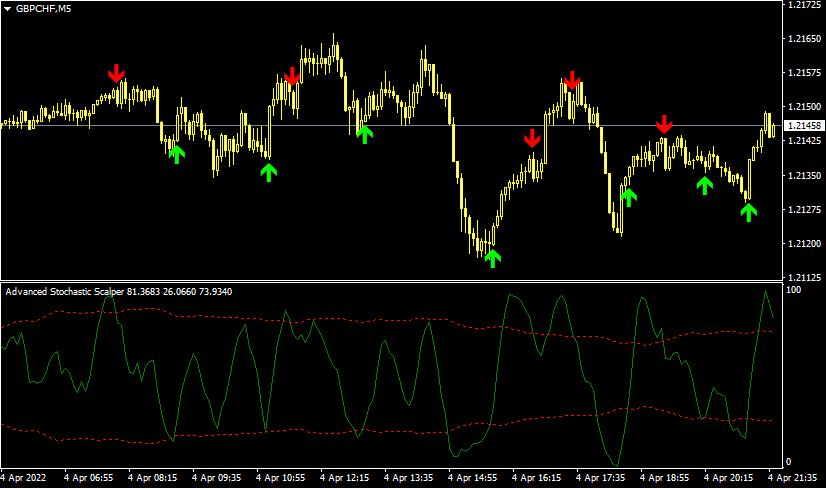Select the green arrow at the chart's lowest price

[492, 258]
